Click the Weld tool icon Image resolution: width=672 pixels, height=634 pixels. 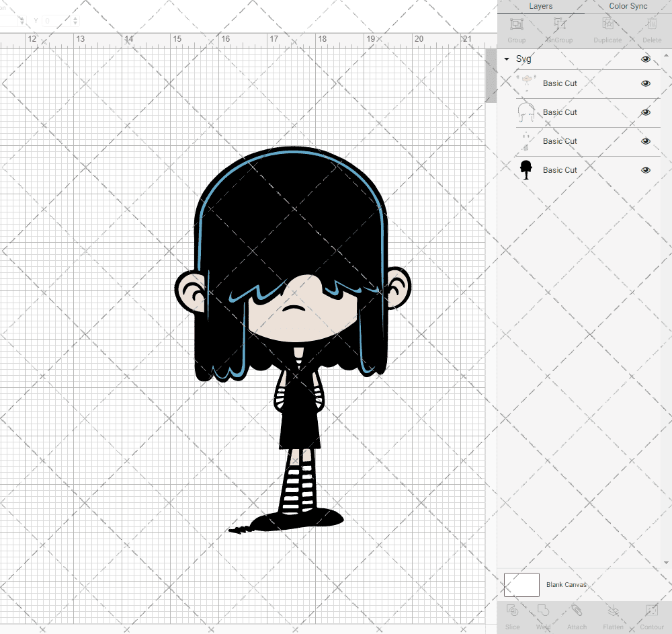click(543, 610)
